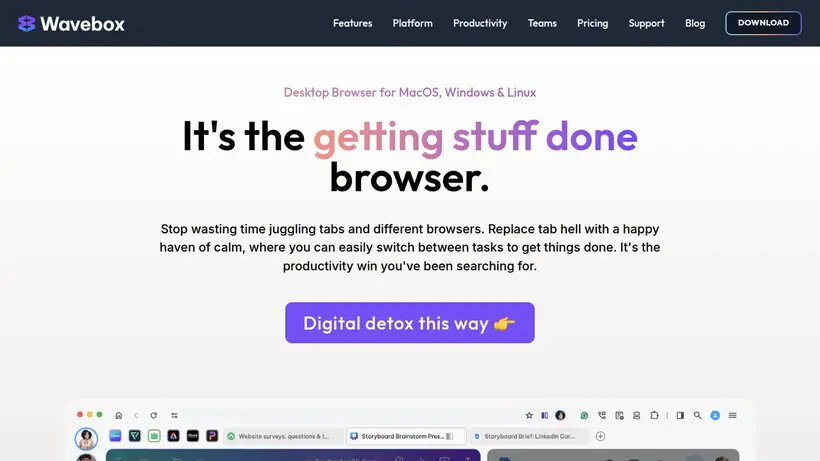
Task: Click the blue profile icon in toolbar
Action: click(x=715, y=416)
